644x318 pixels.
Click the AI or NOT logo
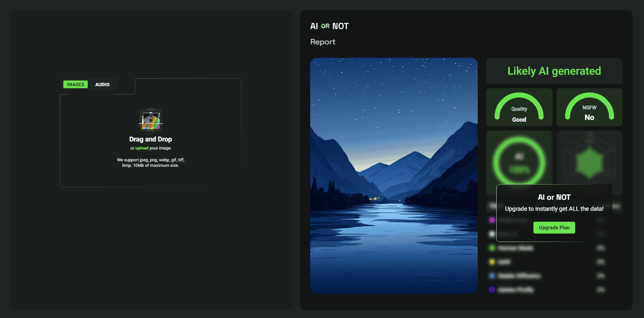point(330,26)
